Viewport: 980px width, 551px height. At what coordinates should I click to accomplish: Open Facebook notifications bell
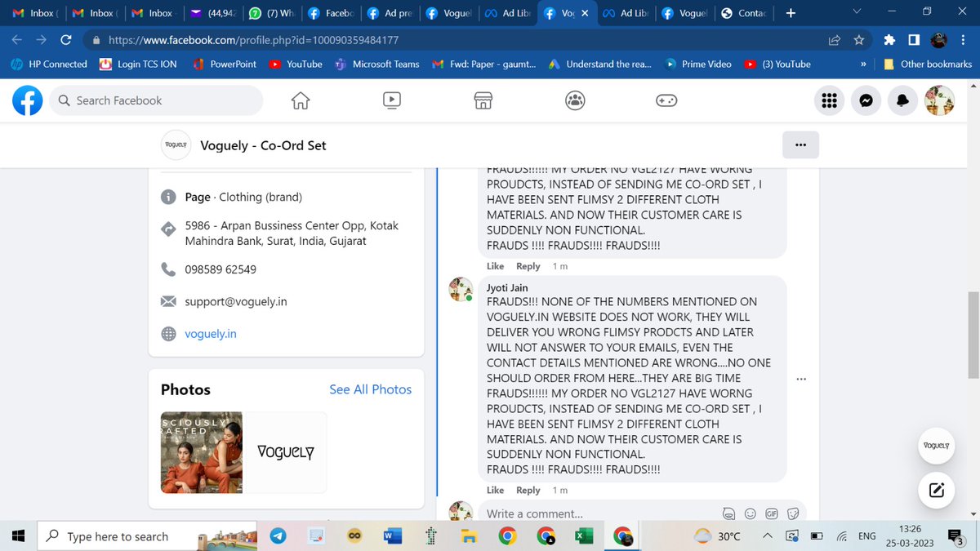click(x=902, y=100)
